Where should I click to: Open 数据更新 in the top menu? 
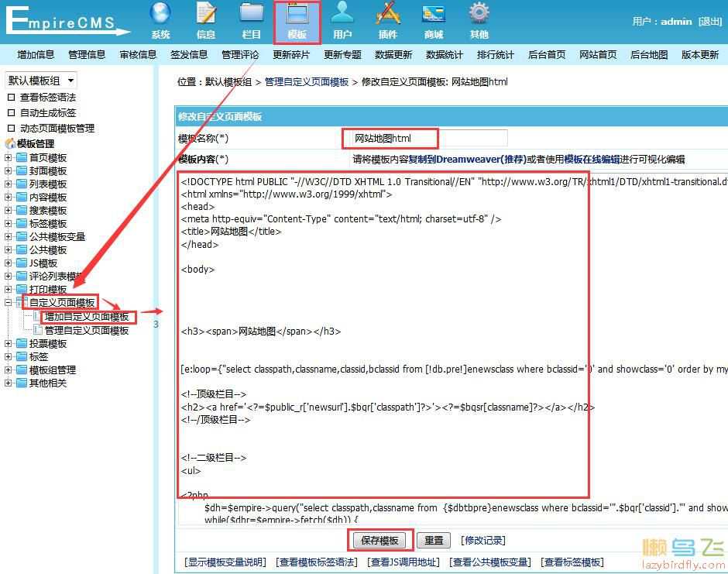tap(393, 55)
